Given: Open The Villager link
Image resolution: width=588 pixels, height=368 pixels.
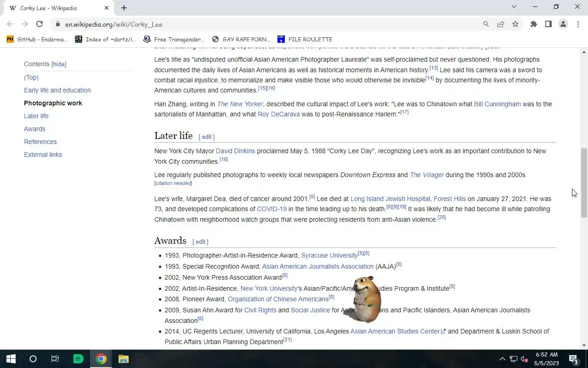Looking at the screenshot, I should click(x=427, y=175).
